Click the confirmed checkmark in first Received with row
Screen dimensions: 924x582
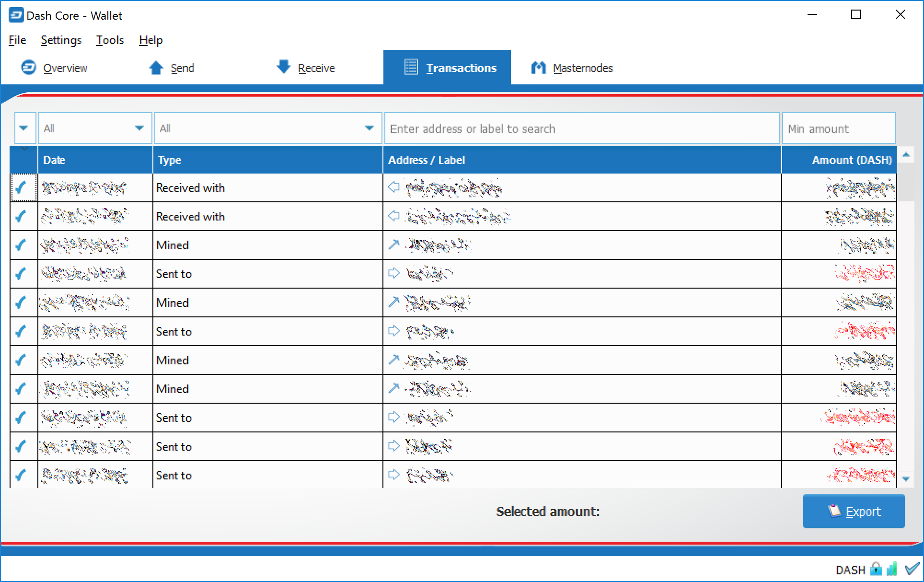tap(21, 187)
